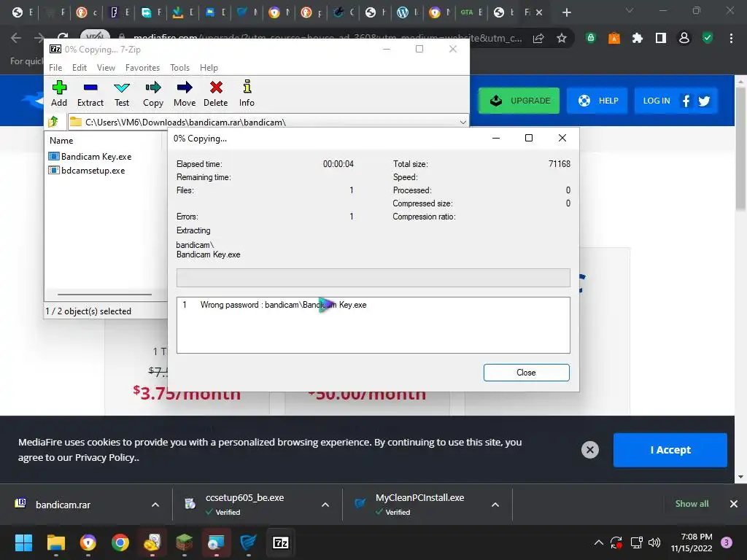Bookmark this page with star icon
Viewport: 747px width, 560px height.
tap(562, 38)
